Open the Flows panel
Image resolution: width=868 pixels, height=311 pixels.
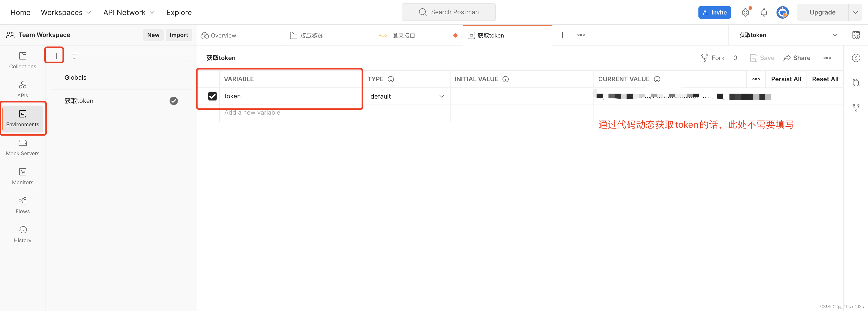coord(22,205)
